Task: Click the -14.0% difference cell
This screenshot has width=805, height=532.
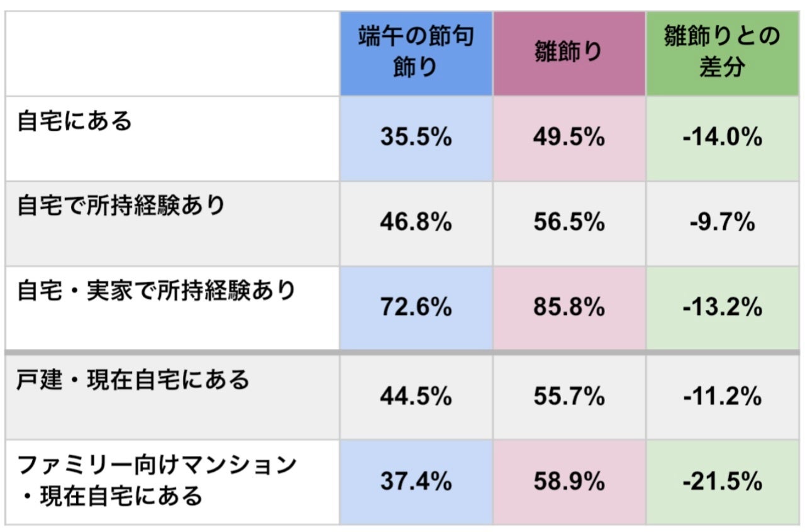Action: click(722, 138)
